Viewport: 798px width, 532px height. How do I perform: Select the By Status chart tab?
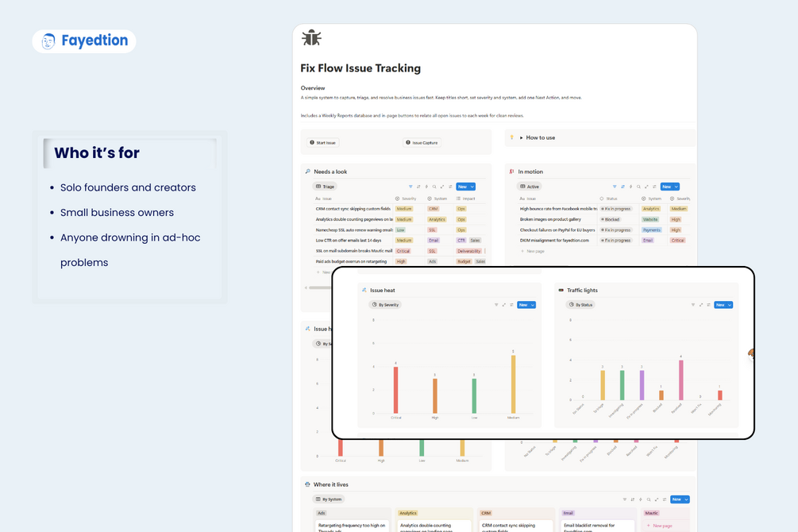coord(581,305)
